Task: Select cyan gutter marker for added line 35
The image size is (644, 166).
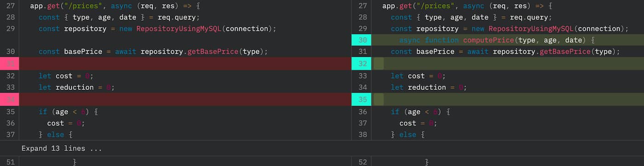Action: 362,99
